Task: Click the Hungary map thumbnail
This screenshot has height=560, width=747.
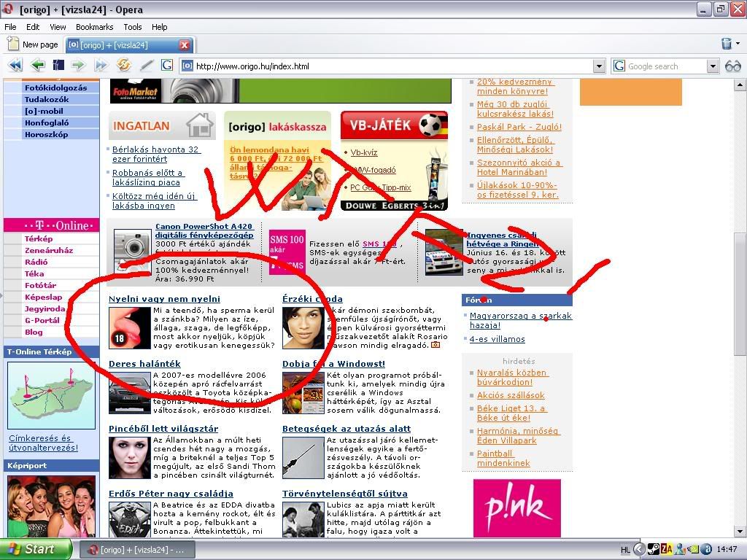Action: [51, 394]
